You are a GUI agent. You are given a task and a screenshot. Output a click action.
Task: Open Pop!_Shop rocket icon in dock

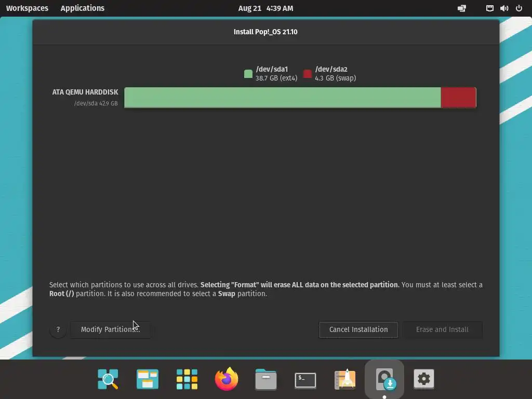[x=345, y=379]
